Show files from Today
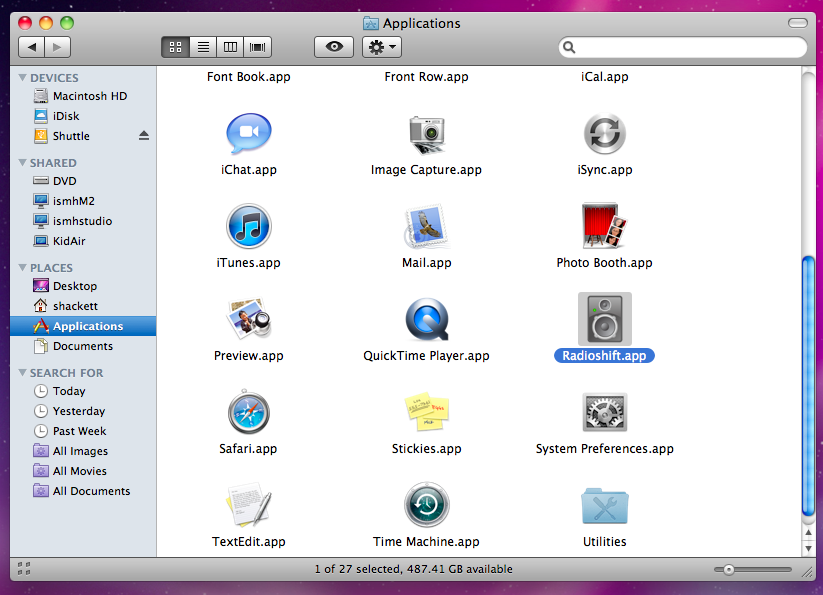The height and width of the screenshot is (595, 823). [x=83, y=391]
